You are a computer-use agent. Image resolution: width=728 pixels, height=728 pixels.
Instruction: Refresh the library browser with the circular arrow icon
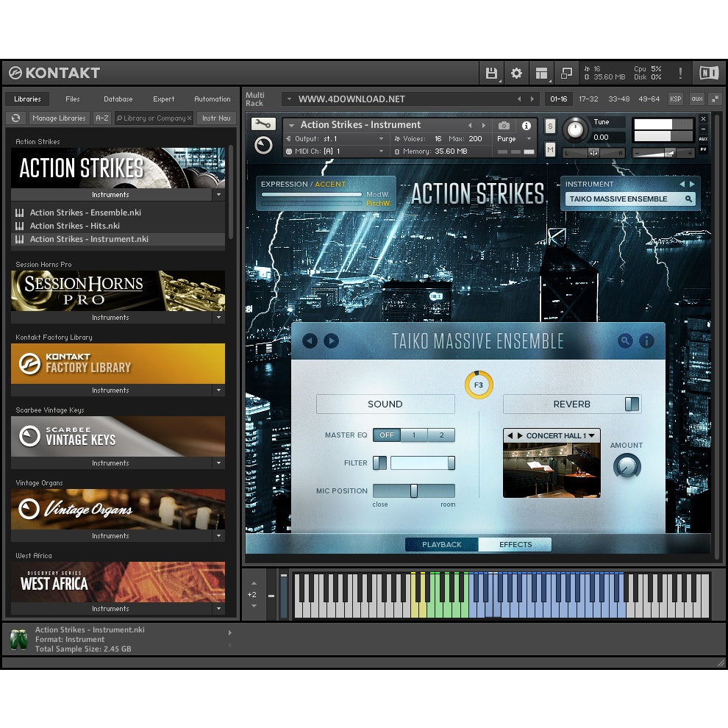[15, 118]
